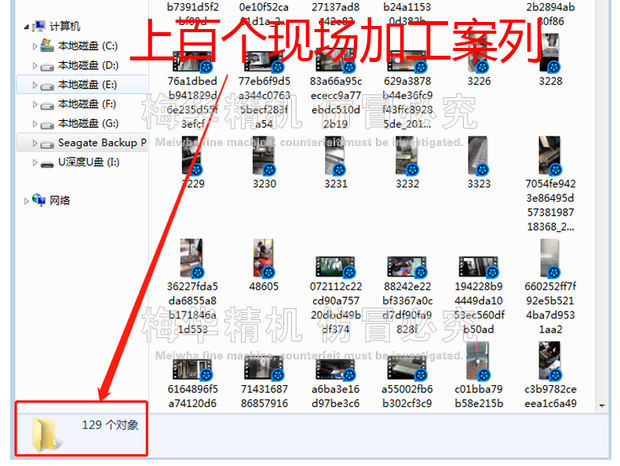Select video thumbnail 3323
Image resolution: width=620 pixels, height=466 pixels.
click(x=478, y=158)
